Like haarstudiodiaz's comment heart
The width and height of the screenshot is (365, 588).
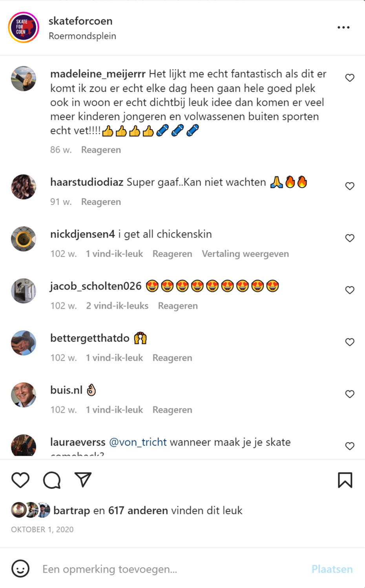(x=350, y=186)
